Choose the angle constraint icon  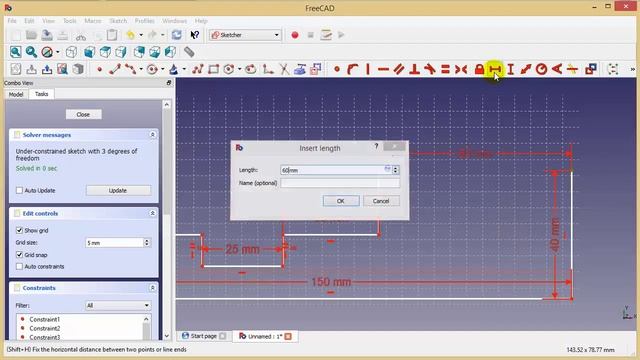pos(557,69)
